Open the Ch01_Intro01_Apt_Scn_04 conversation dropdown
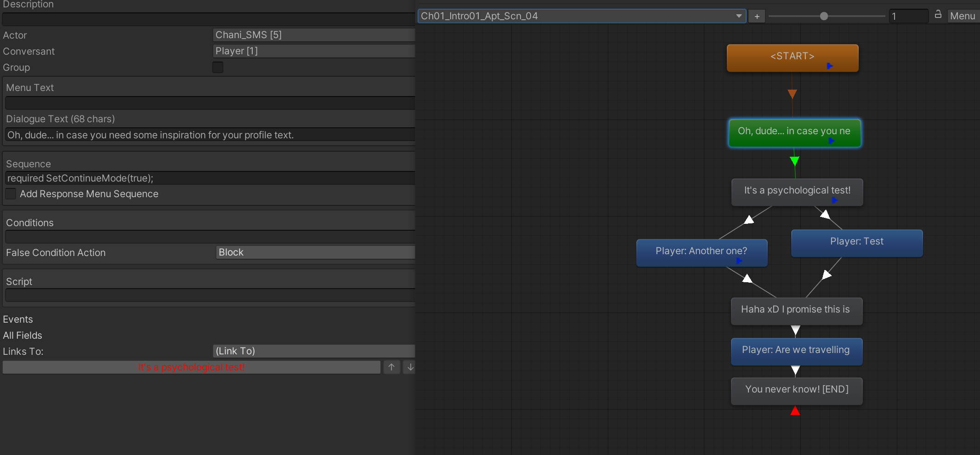Screen dimensions: 980x455 582,16
